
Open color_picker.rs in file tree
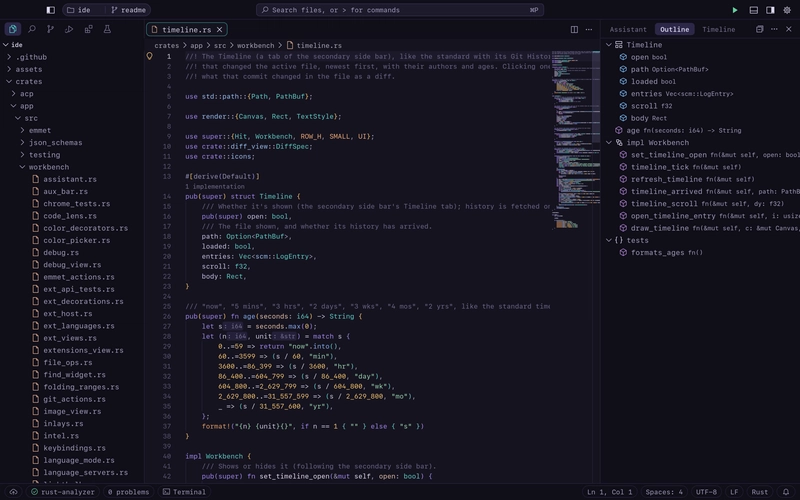[72, 240]
